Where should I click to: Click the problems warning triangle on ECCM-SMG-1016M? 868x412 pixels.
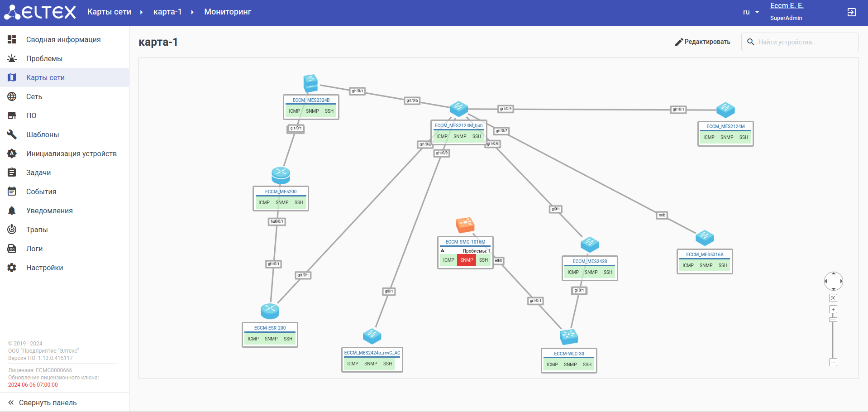(443, 250)
